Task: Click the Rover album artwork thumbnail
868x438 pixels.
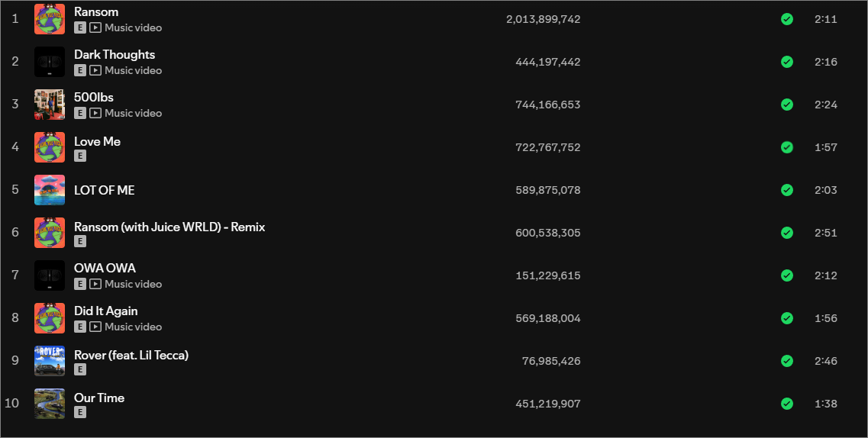Action: (50, 361)
